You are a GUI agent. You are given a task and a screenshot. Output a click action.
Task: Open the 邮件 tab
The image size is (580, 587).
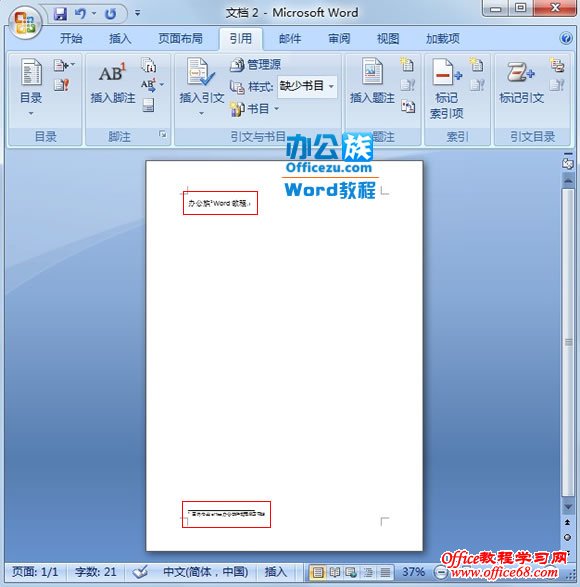tap(290, 39)
